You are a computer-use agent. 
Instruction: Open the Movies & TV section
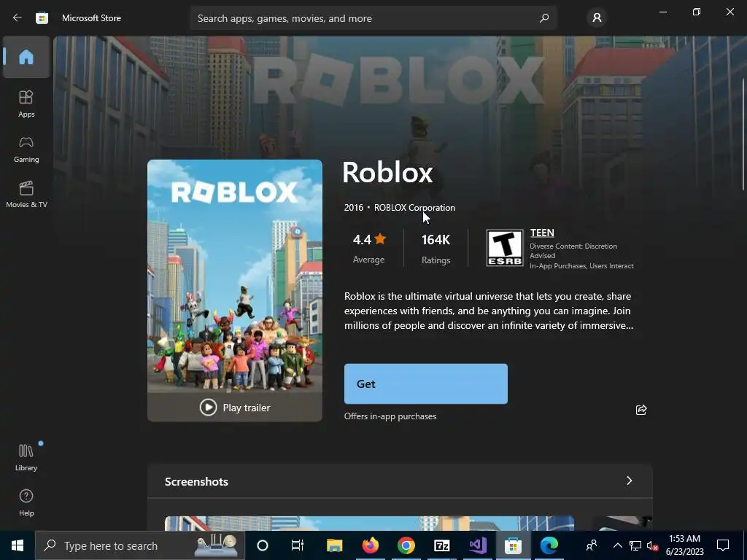[26, 194]
